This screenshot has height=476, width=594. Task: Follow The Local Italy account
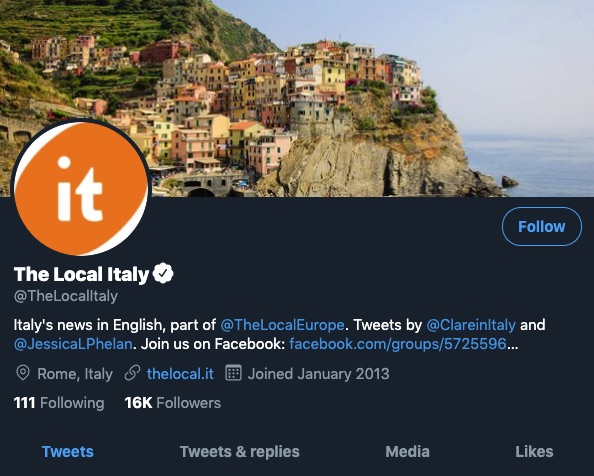coord(542,226)
